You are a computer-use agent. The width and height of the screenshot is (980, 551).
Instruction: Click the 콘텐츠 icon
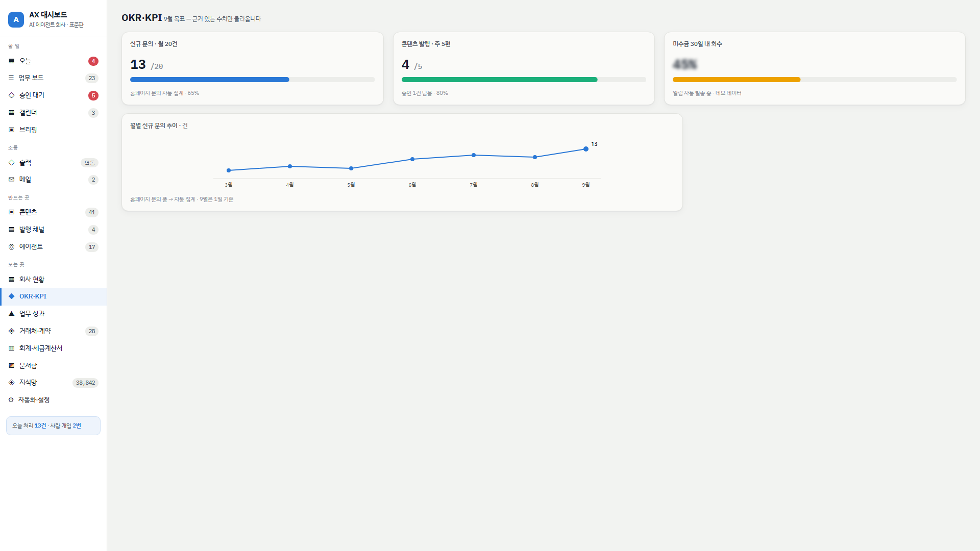11,212
